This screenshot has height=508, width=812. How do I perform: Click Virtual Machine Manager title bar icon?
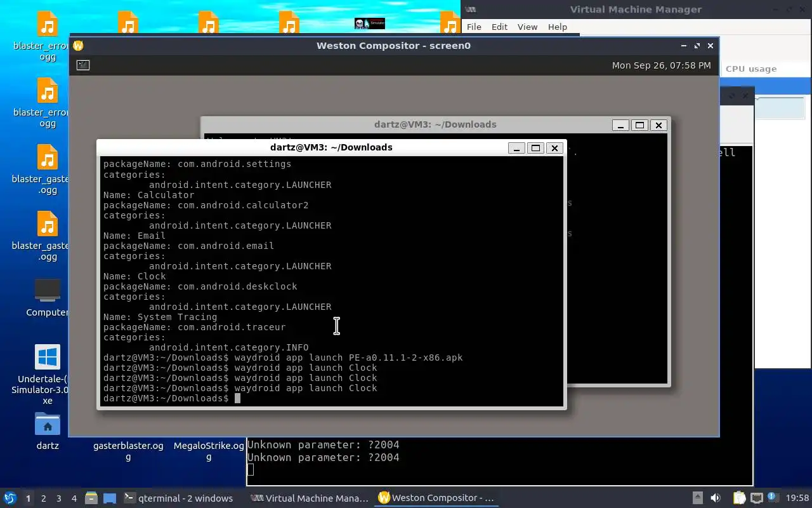(471, 9)
